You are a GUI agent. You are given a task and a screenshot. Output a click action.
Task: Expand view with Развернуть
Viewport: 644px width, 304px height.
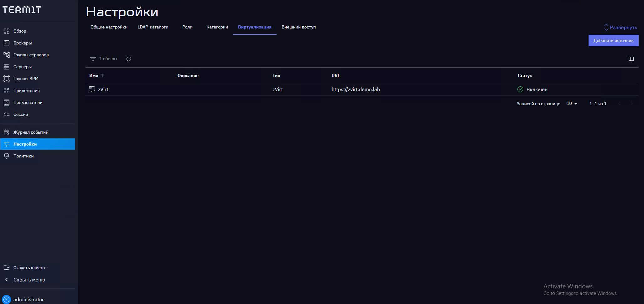pos(621,27)
